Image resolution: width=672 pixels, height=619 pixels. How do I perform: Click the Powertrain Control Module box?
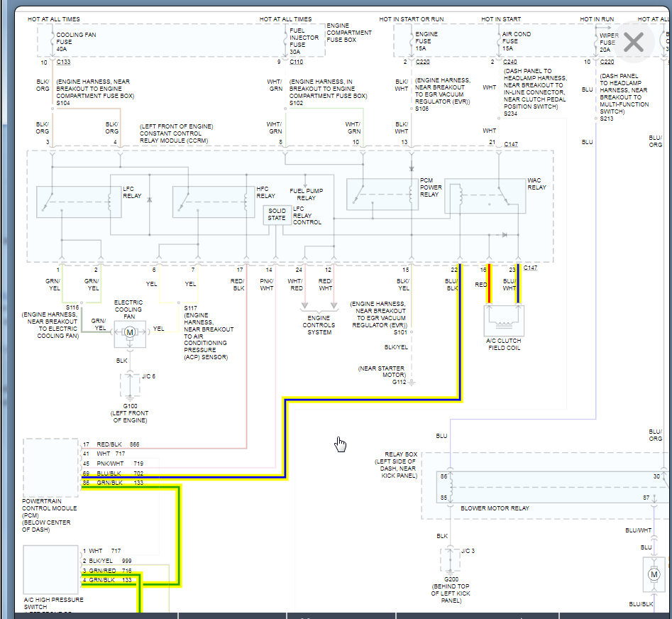(50, 467)
